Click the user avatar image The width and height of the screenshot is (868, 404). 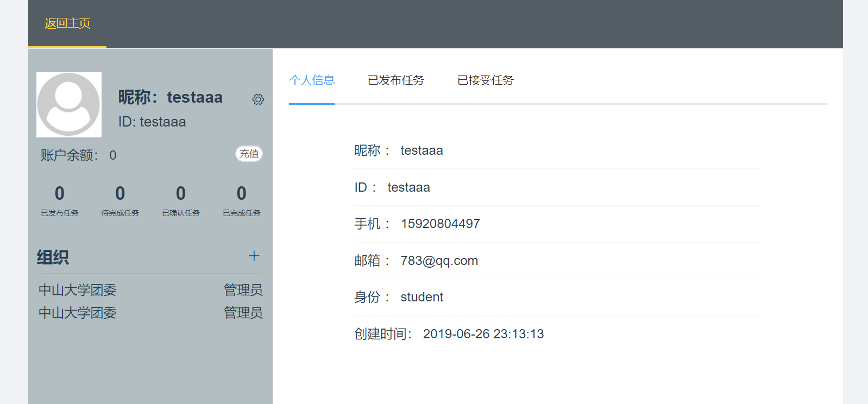click(x=69, y=105)
